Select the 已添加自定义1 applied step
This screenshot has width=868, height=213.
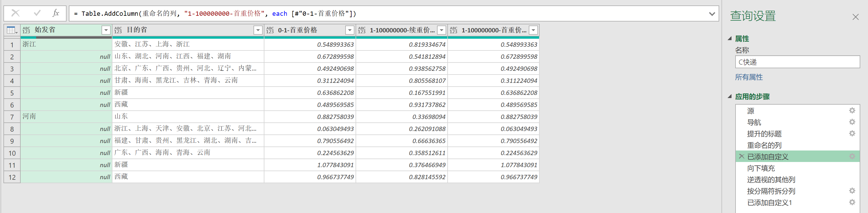(x=797, y=203)
